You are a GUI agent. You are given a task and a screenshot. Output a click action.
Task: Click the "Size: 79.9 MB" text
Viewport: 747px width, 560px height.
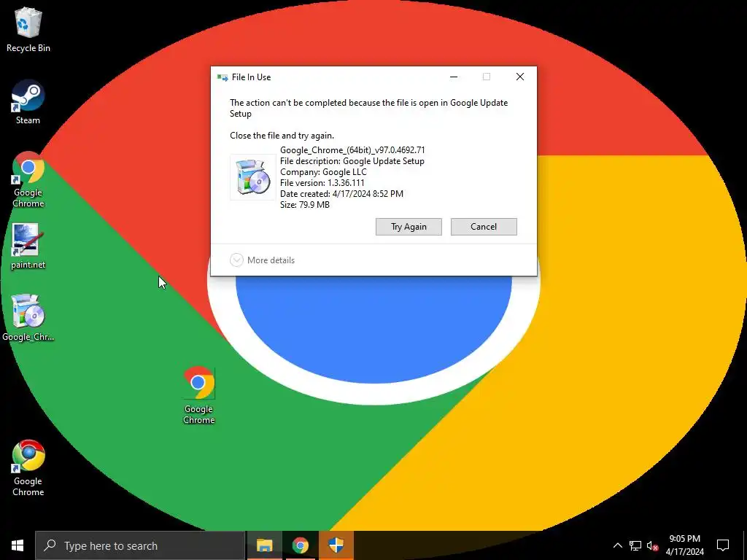tap(305, 205)
